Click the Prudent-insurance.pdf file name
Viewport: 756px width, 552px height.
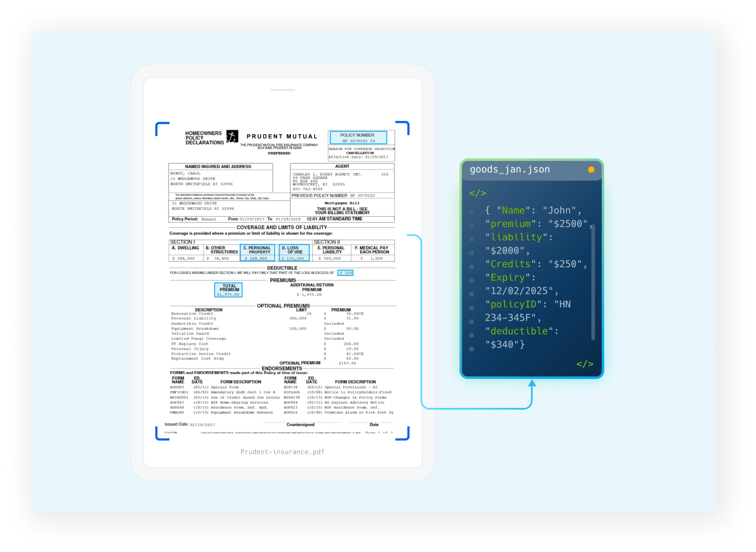point(282,452)
